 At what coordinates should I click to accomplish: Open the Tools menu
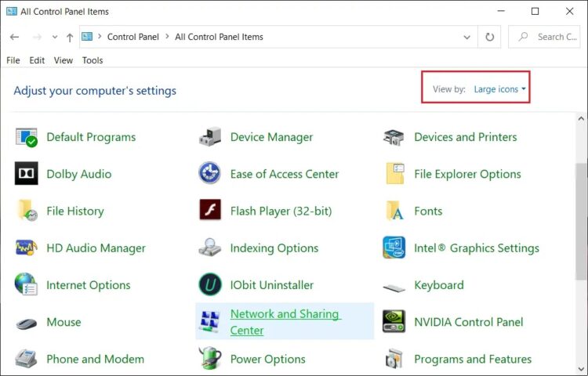93,60
